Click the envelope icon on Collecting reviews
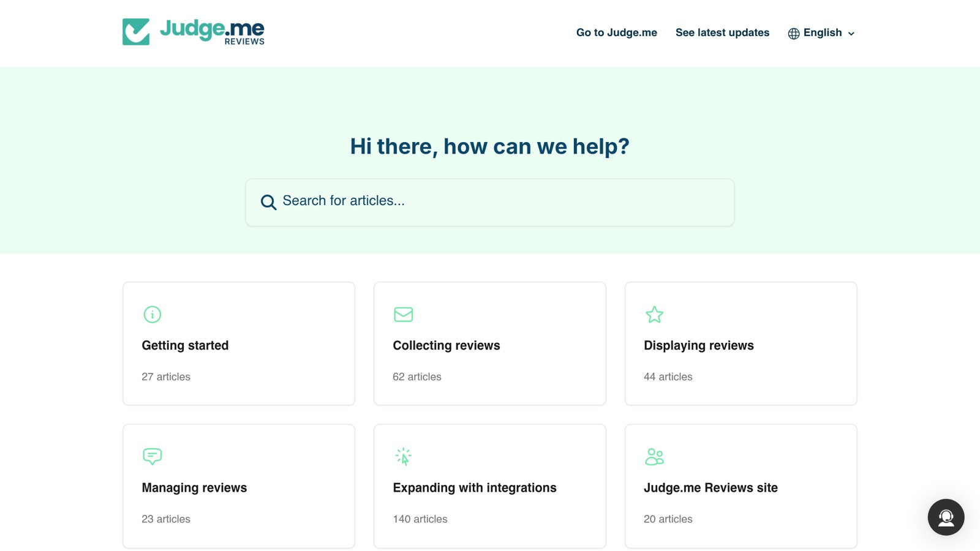Screen dimensions: 980x551 coord(403,314)
